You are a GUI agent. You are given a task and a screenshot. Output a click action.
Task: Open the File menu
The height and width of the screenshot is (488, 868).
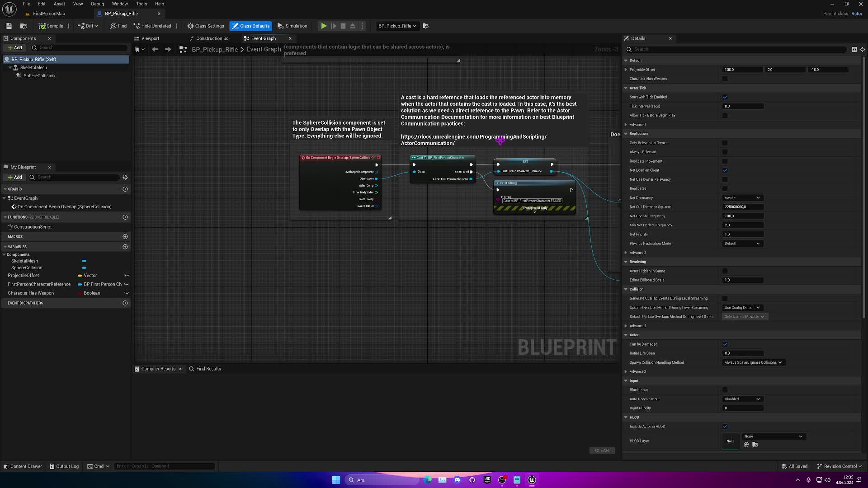click(26, 4)
